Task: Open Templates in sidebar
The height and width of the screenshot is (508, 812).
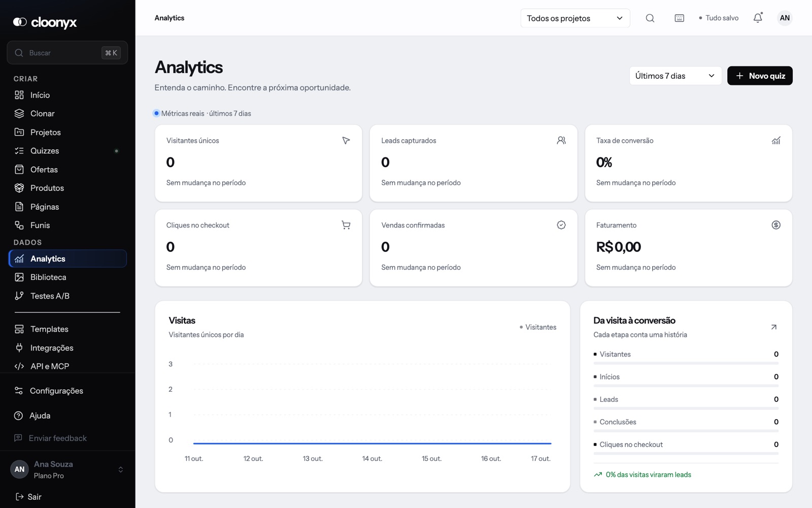Action: [67, 329]
